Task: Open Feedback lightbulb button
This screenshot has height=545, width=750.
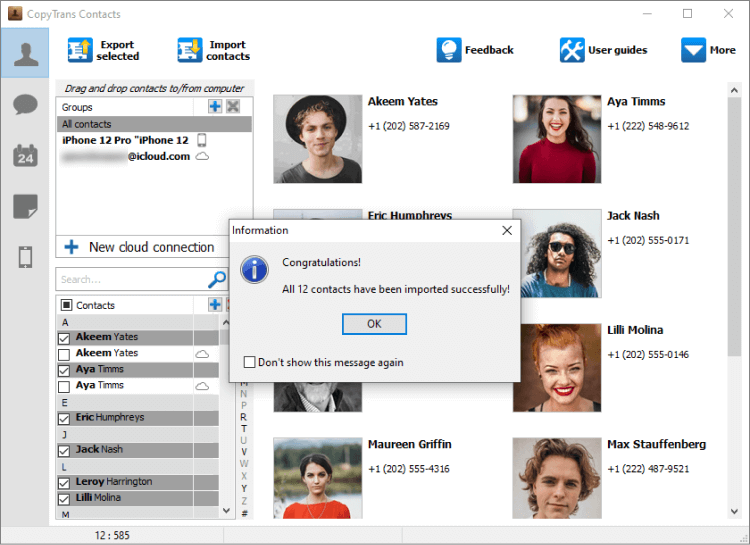Action: (475, 50)
